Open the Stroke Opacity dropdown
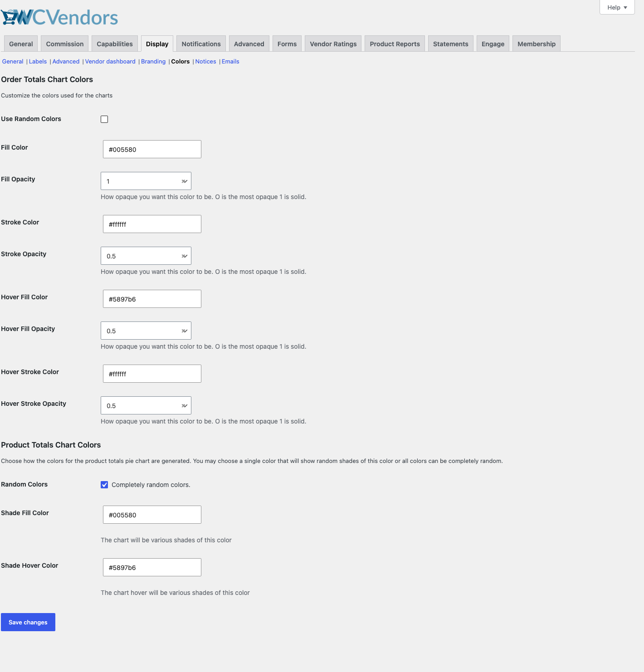The width and height of the screenshot is (644, 672). (146, 256)
